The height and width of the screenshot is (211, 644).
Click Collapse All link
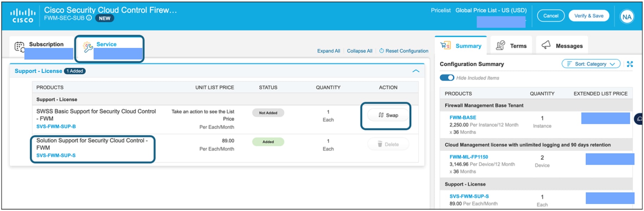359,51
